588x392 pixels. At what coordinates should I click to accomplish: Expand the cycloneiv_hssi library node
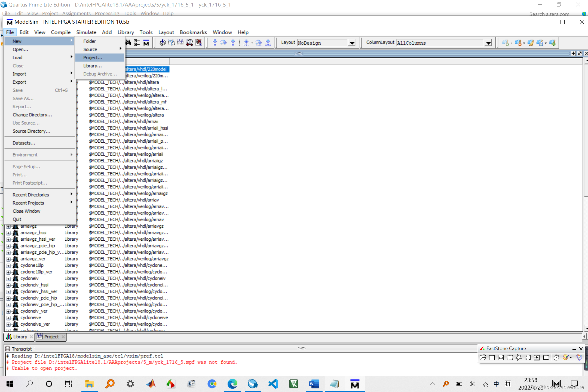click(x=8, y=285)
